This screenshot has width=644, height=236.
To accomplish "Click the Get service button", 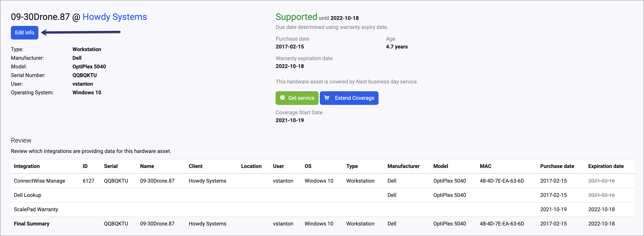I will click(x=297, y=98).
